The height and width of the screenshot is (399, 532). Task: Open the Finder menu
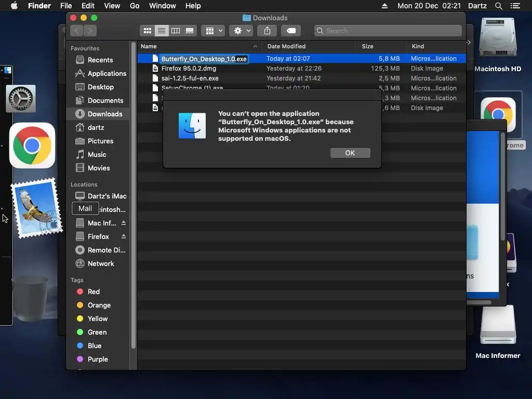[x=39, y=6]
